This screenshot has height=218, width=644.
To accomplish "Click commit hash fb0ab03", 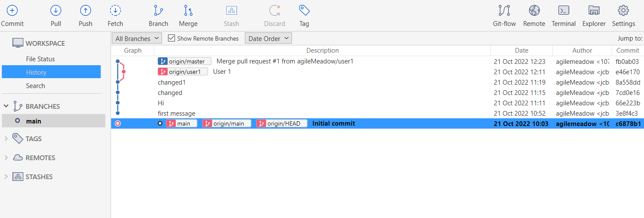I will click(x=627, y=61).
